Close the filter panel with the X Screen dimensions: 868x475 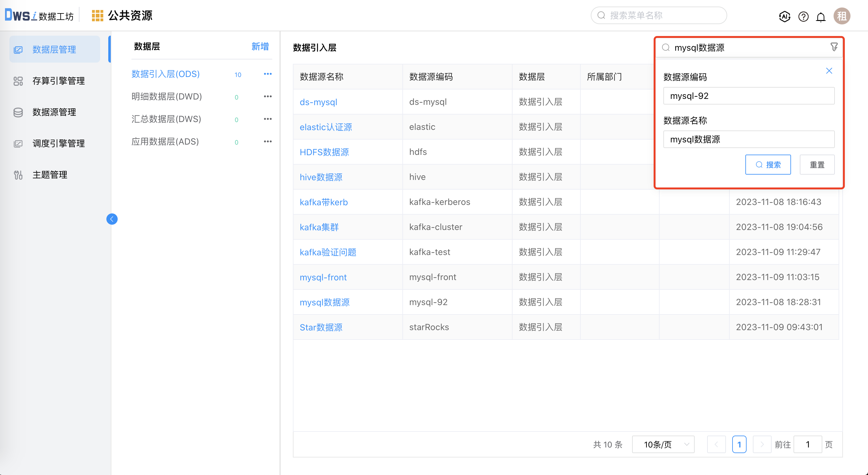(829, 71)
